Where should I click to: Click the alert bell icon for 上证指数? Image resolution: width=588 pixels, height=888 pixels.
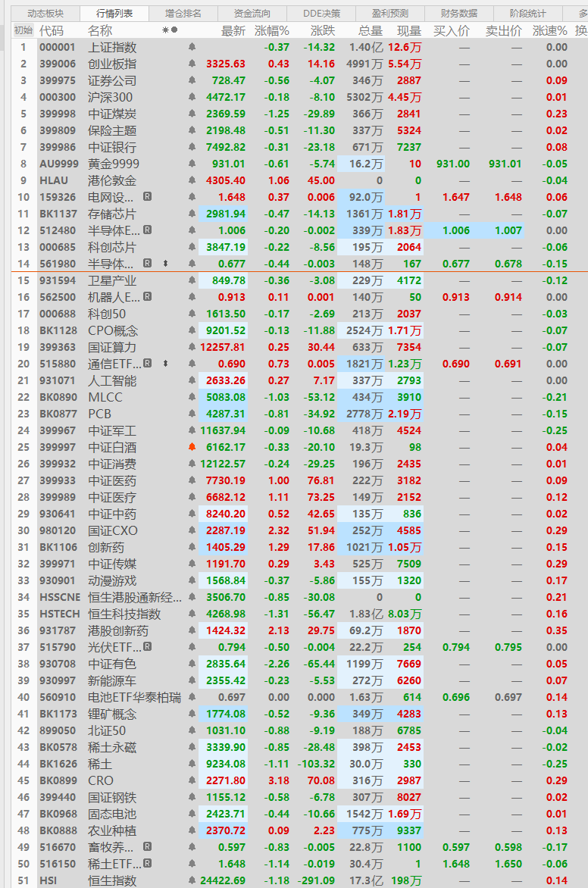coord(192,47)
